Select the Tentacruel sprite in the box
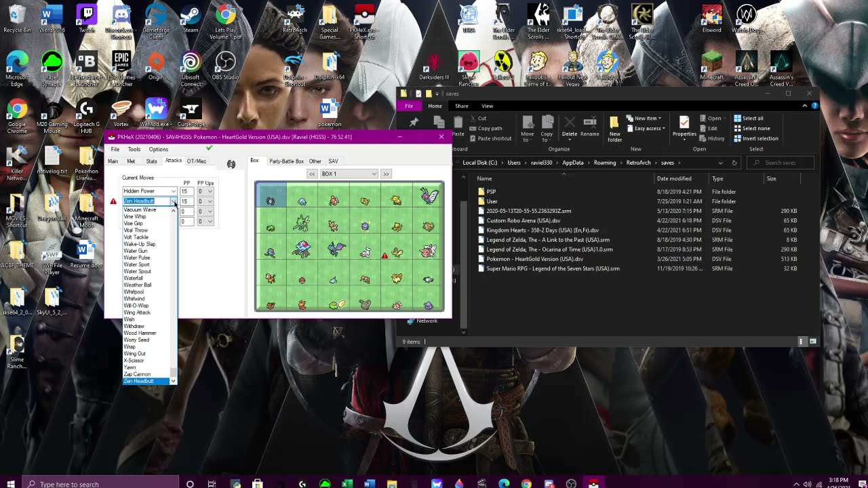Viewport: 868px width, 488px height. click(x=301, y=250)
